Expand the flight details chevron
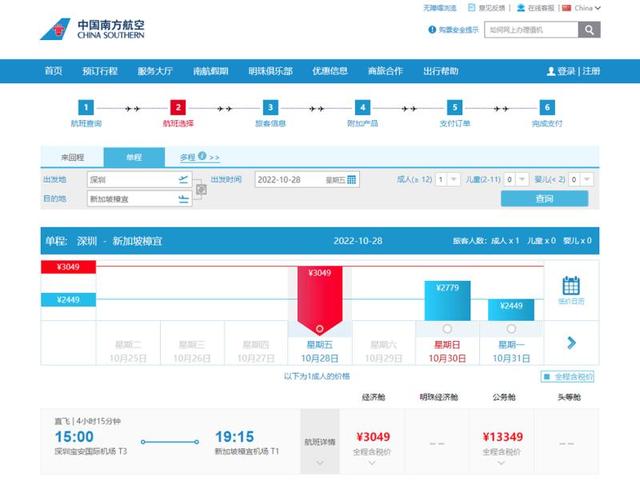The height and width of the screenshot is (493, 640). (x=320, y=463)
